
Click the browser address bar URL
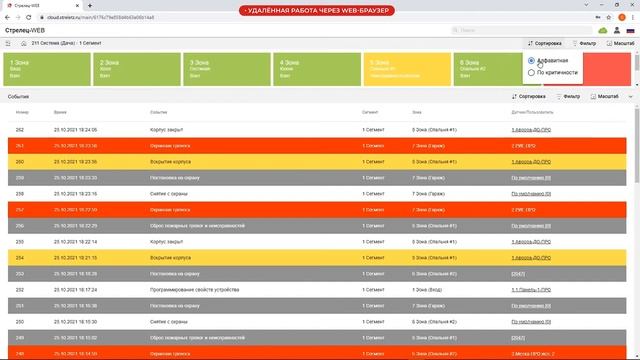pos(100,18)
